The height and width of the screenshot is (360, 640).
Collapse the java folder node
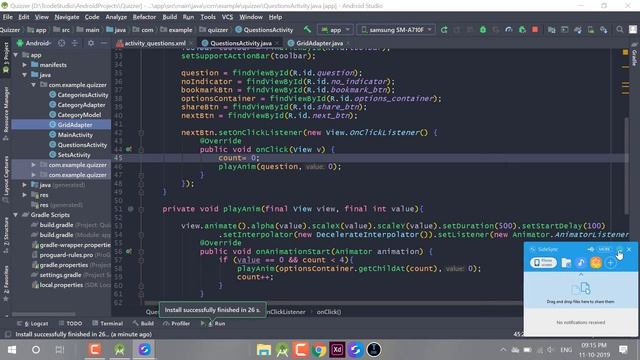click(24, 75)
